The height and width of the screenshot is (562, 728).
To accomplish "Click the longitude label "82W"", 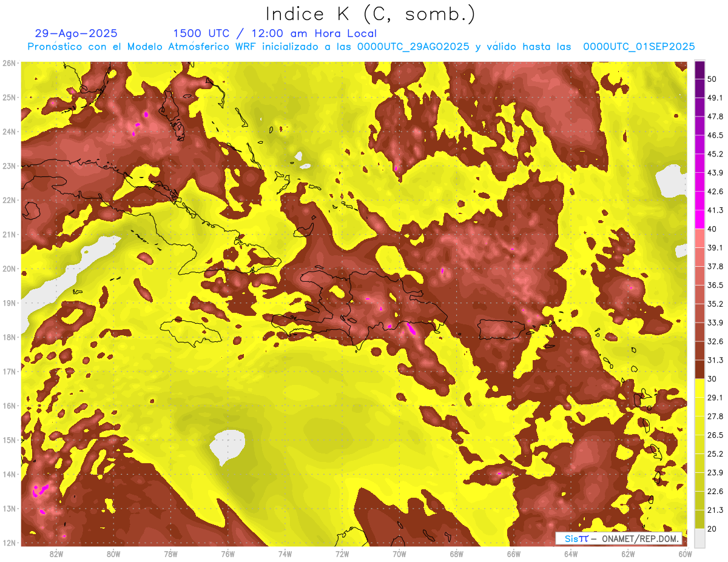I will click(56, 554).
